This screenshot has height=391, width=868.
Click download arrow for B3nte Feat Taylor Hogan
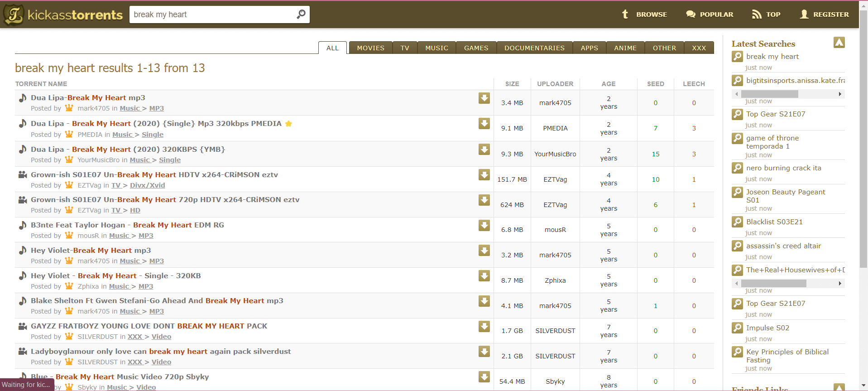coord(484,225)
